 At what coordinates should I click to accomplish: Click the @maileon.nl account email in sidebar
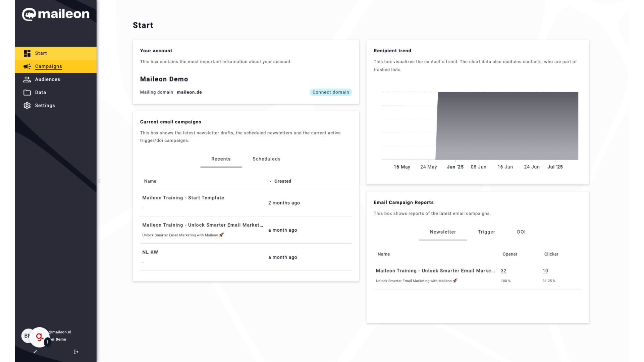pyautogui.click(x=60, y=332)
